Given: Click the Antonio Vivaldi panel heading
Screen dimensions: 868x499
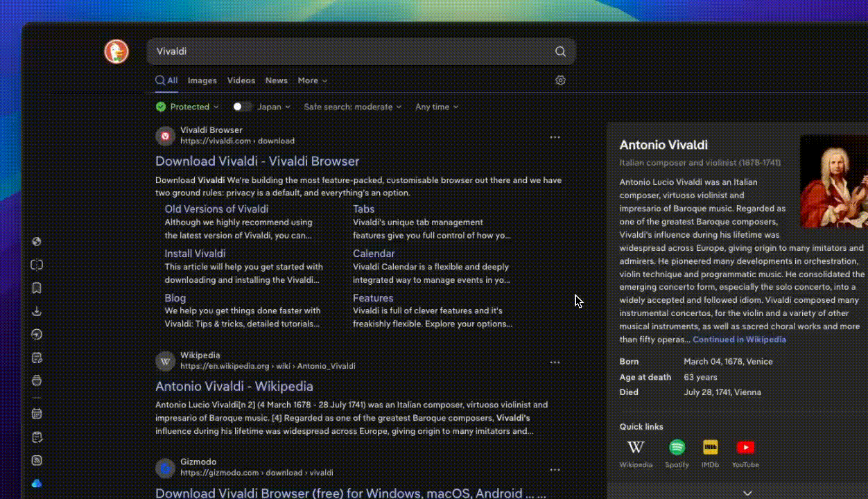Looking at the screenshot, I should tap(663, 145).
